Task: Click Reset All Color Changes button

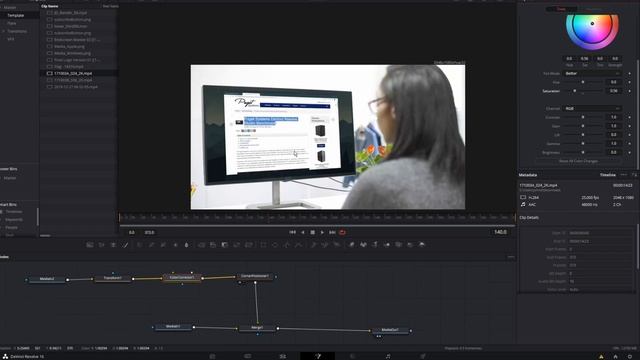Action: coord(578,161)
